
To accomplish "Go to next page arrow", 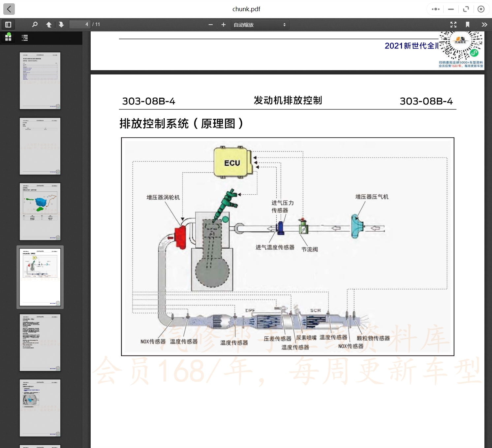I will click(x=61, y=25).
